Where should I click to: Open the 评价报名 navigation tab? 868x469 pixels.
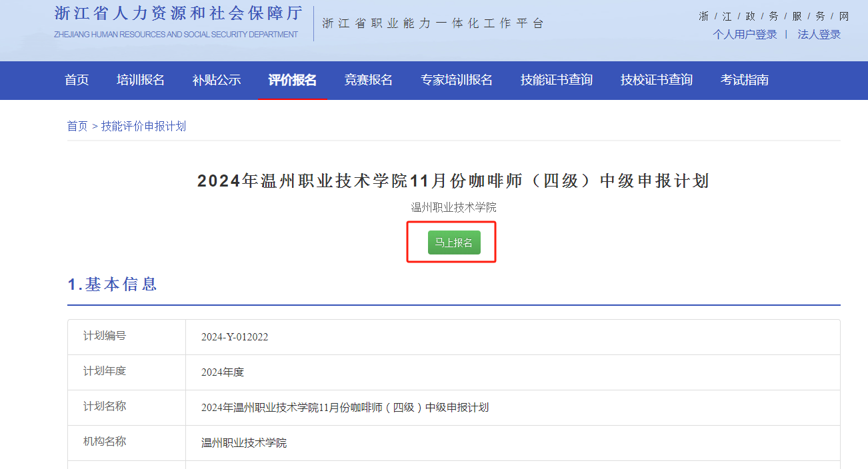coord(293,80)
